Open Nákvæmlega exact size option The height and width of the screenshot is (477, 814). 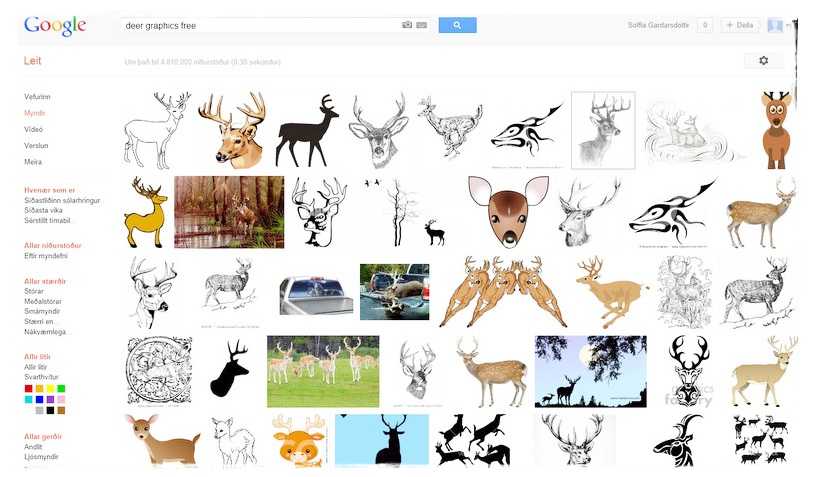(47, 331)
